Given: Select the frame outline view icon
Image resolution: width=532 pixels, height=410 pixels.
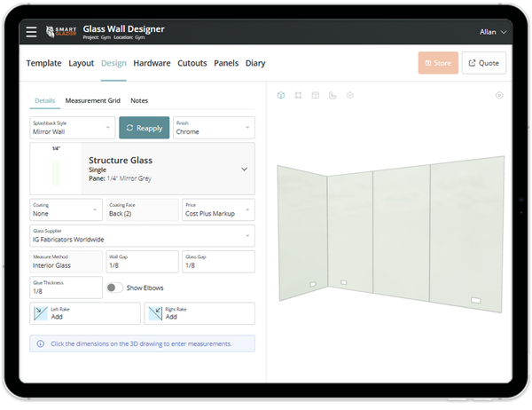Looking at the screenshot, I should click(x=298, y=96).
